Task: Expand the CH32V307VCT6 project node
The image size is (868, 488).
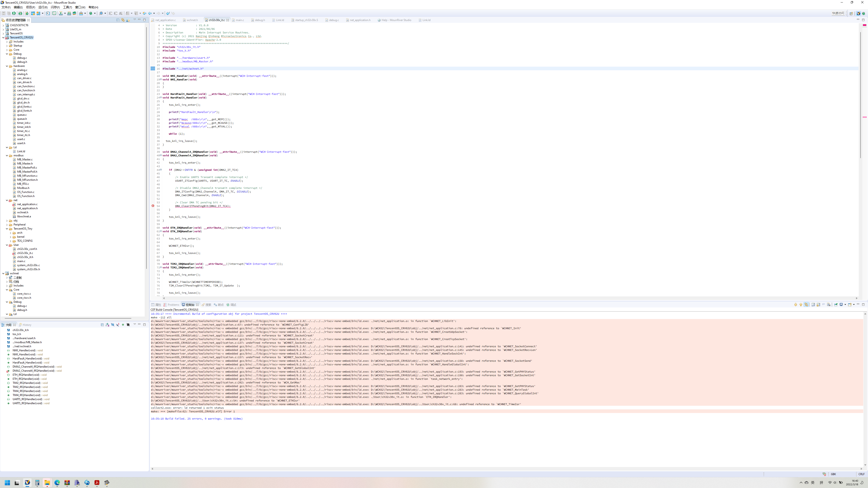Action: [3, 25]
